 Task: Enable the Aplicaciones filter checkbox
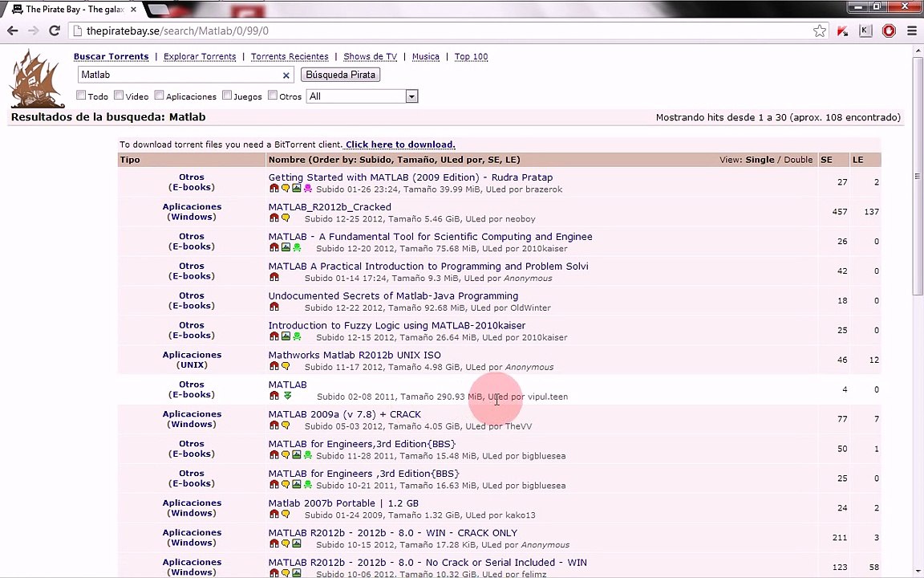tap(159, 95)
